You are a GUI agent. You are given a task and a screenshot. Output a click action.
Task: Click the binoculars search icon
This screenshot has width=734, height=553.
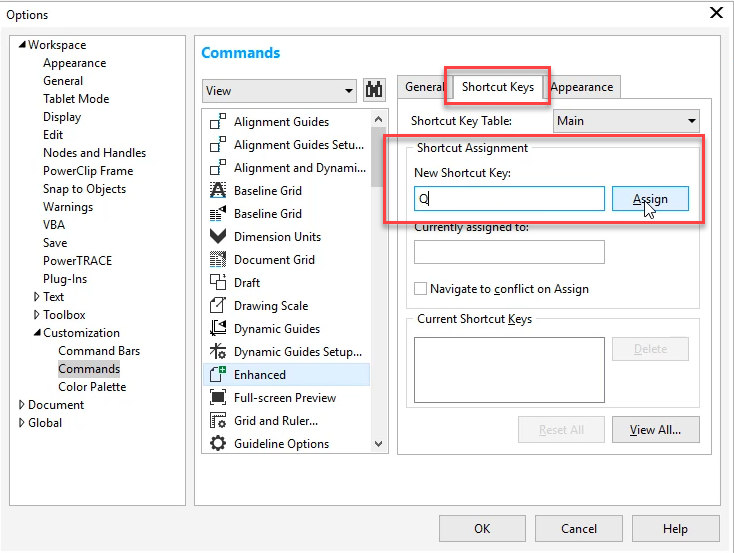point(374,90)
